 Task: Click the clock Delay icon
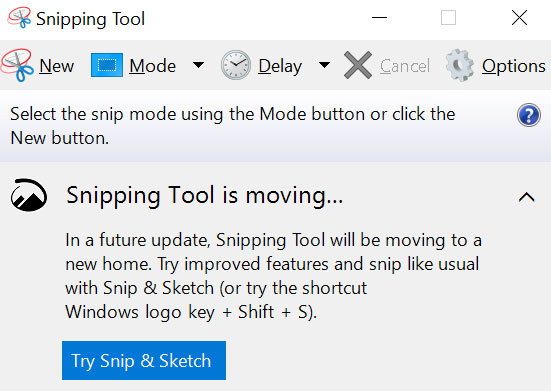236,65
